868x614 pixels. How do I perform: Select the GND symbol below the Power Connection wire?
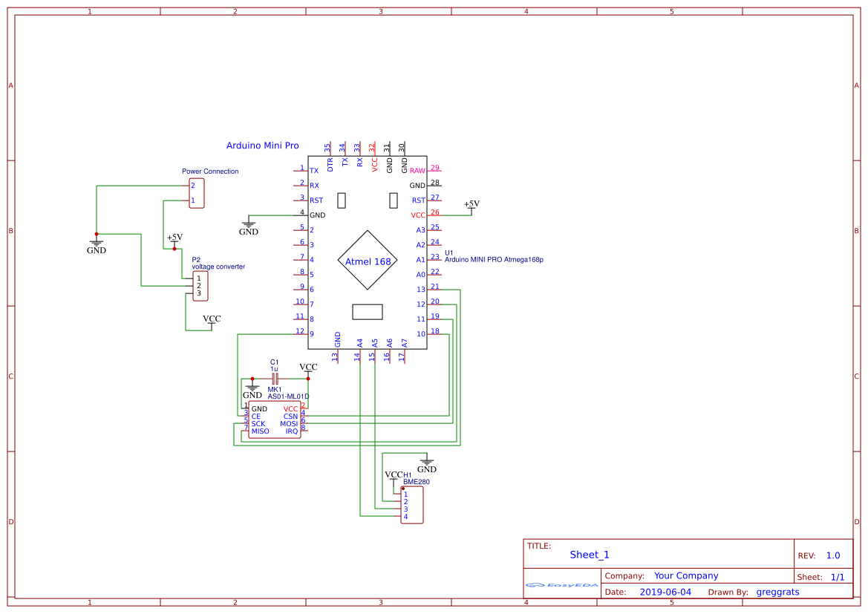97,246
